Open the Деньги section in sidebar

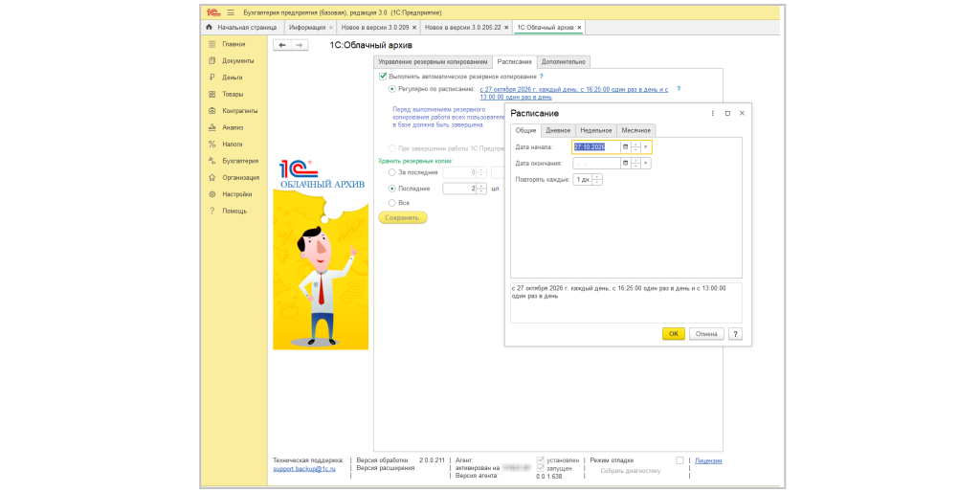[233, 78]
